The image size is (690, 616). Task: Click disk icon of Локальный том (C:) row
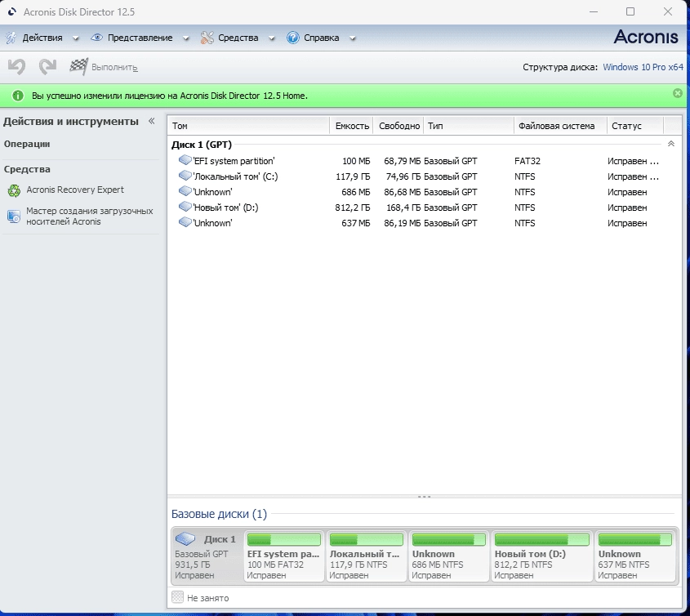[185, 176]
